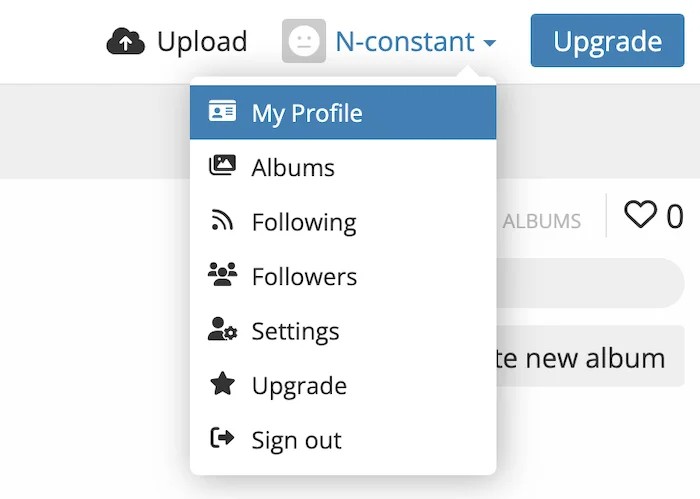Click the create new album button
This screenshot has height=499, width=700.
coord(590,356)
